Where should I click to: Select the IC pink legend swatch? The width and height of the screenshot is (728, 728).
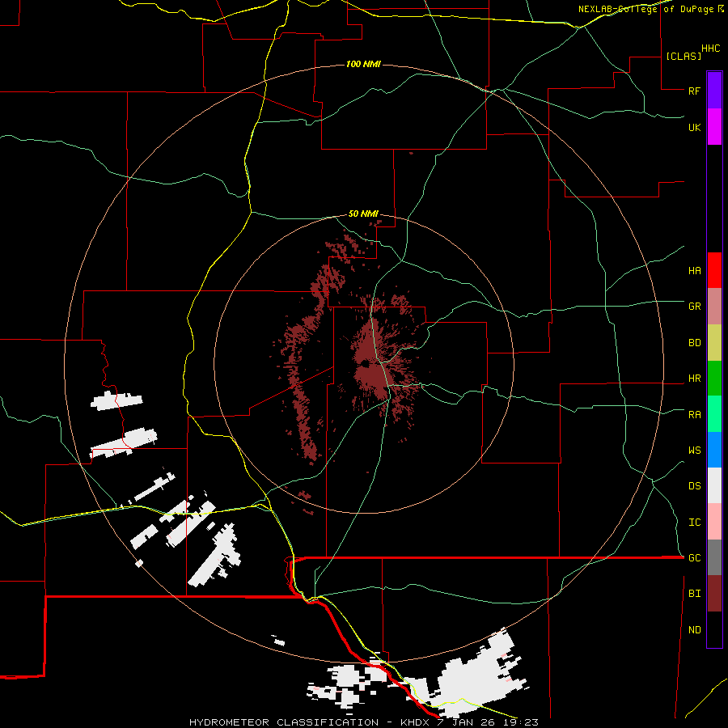click(714, 522)
